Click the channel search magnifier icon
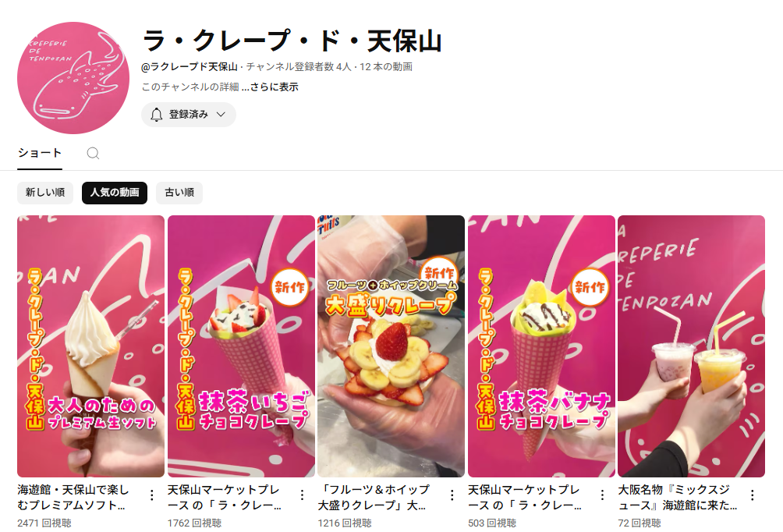This screenshot has height=532, width=783. pos(93,154)
